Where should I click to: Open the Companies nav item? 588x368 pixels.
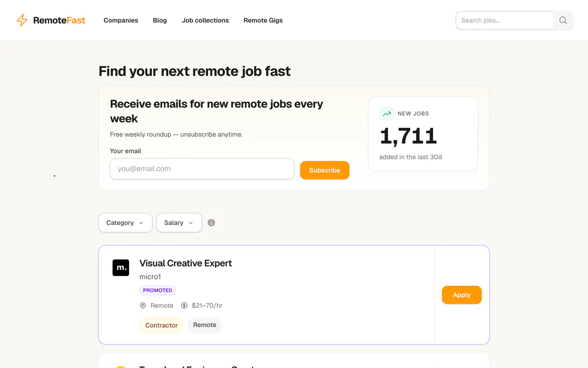pyautogui.click(x=121, y=20)
